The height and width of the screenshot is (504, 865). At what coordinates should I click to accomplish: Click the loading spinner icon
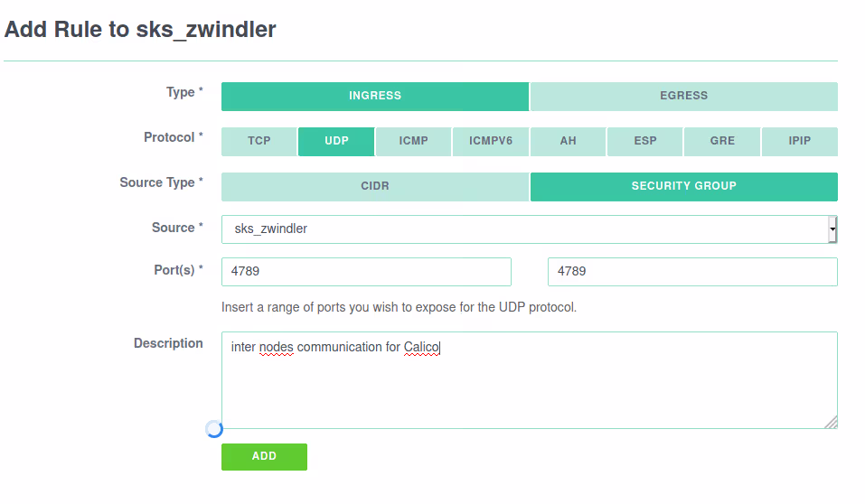coord(214,429)
